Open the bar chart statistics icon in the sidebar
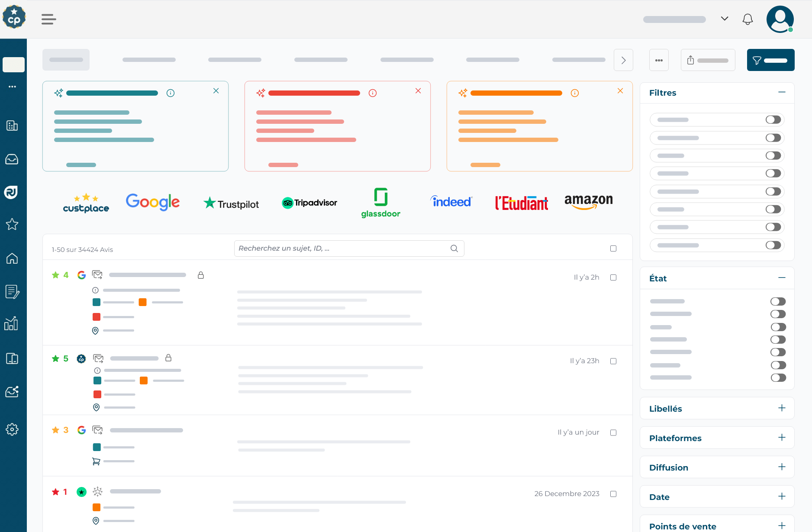This screenshot has height=532, width=812. point(11,323)
